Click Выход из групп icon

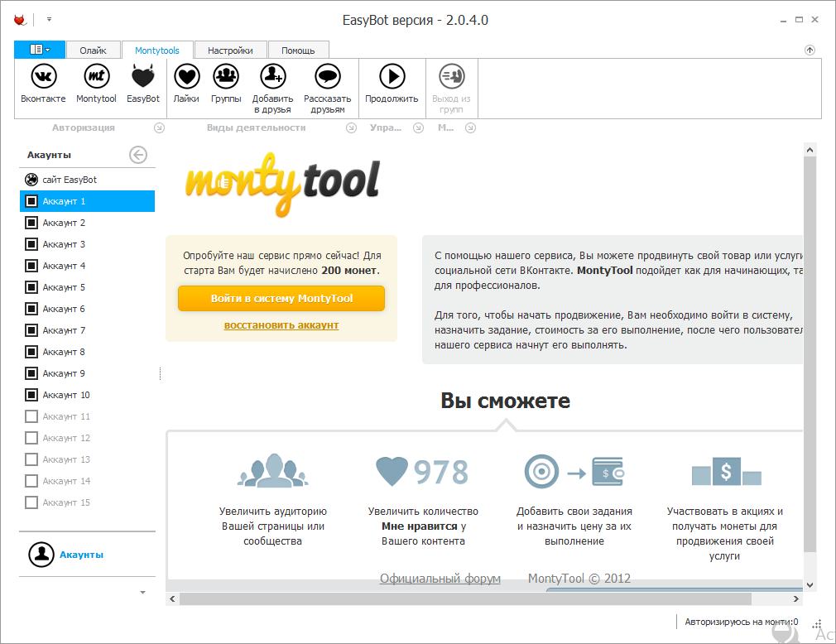tap(452, 89)
